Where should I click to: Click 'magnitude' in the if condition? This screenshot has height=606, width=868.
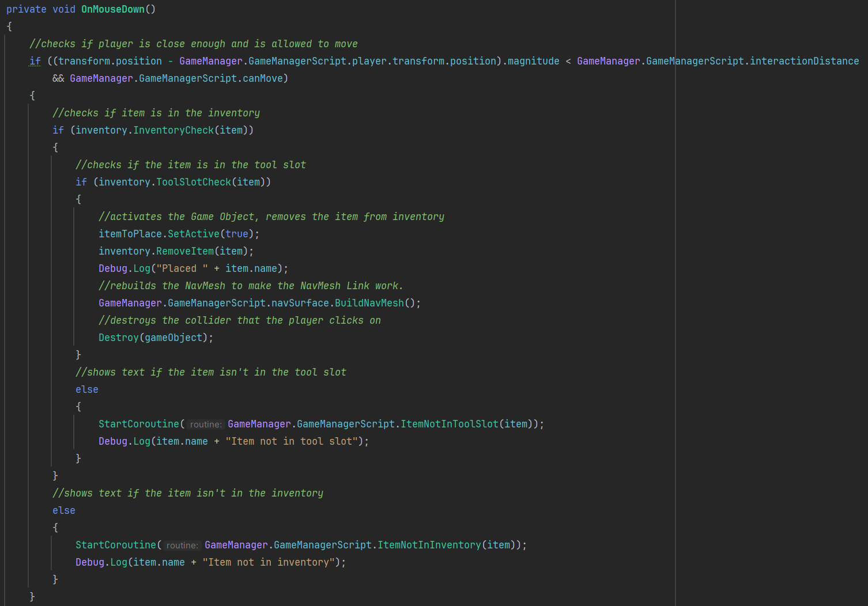click(x=534, y=61)
